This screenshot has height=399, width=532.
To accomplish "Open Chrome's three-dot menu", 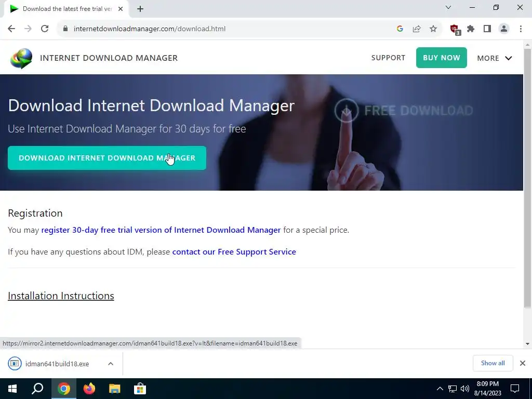I will 521,29.
